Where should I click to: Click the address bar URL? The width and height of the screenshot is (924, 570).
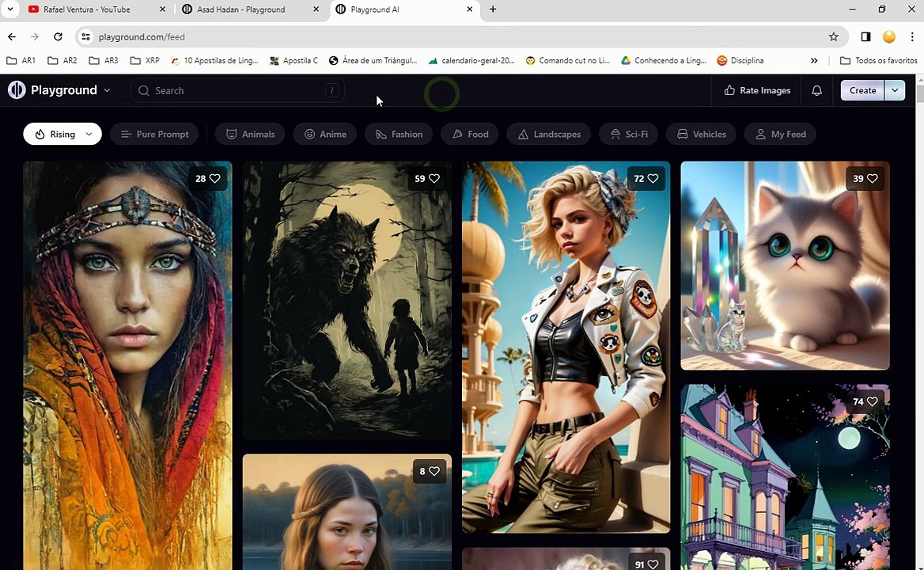[x=142, y=36]
